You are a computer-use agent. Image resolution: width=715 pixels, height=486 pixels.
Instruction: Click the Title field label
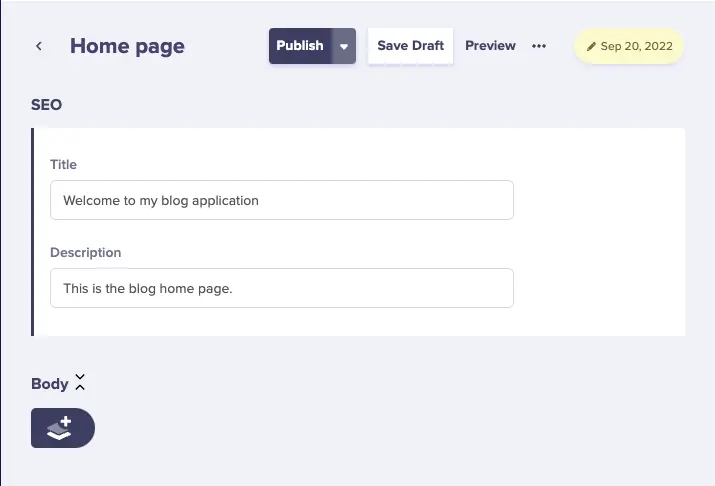[63, 164]
